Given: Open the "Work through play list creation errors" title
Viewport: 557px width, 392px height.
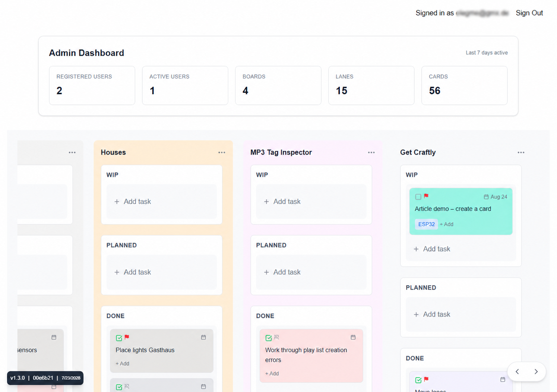Looking at the screenshot, I should [x=306, y=355].
